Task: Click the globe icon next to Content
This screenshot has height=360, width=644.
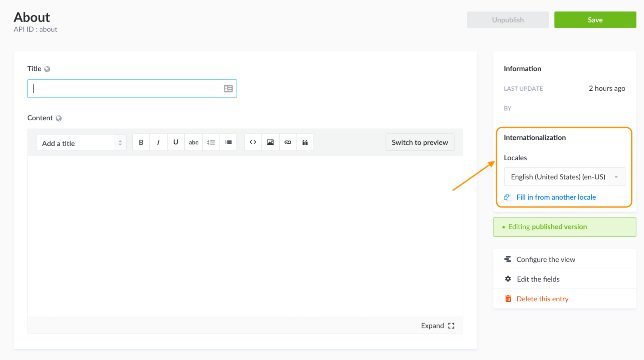Action: click(58, 118)
